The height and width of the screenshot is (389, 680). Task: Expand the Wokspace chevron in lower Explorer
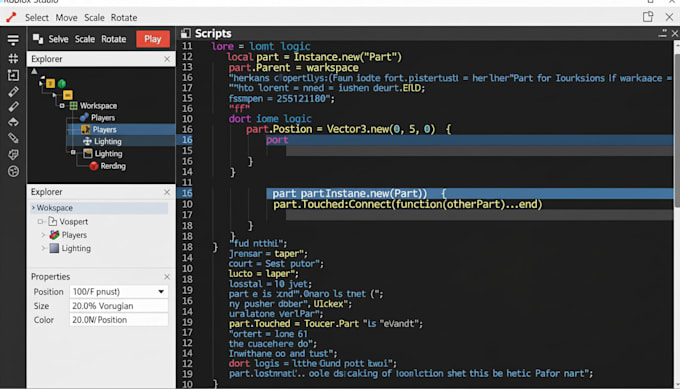point(33,208)
